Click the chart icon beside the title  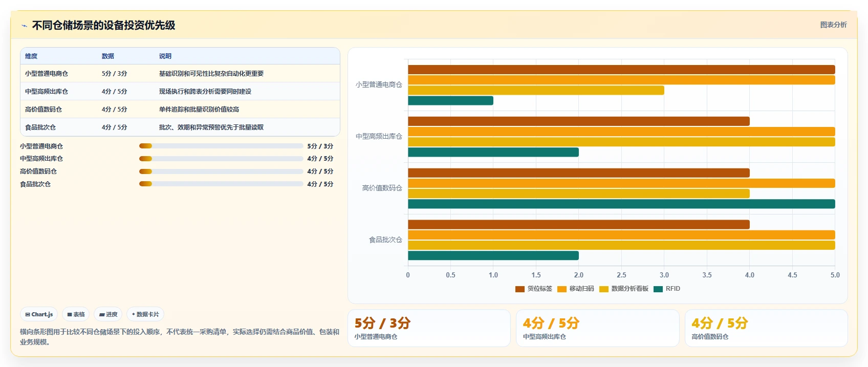24,25
